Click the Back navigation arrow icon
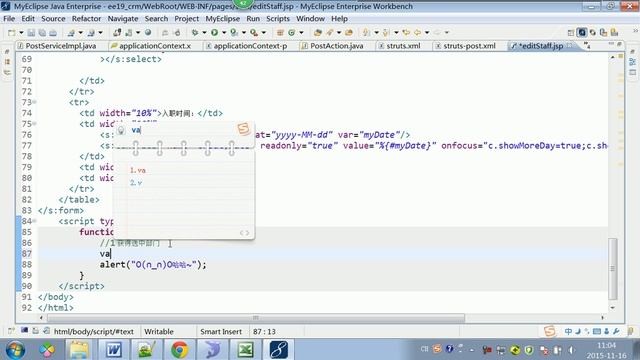 pos(417,33)
